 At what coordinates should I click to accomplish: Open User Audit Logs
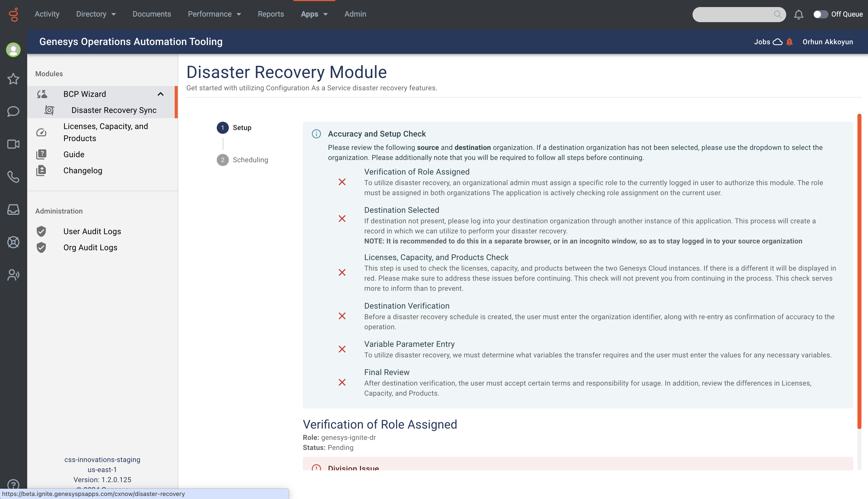click(92, 231)
